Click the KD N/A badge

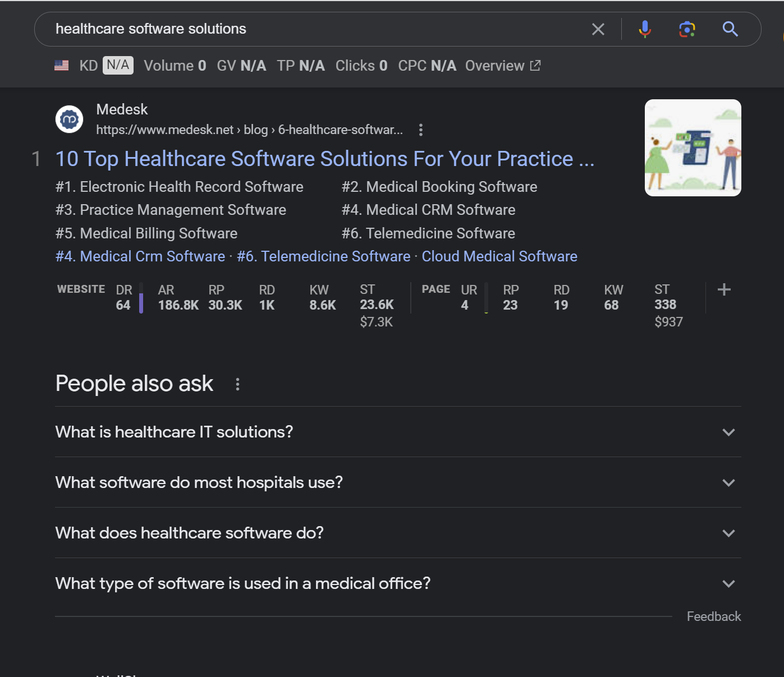click(x=118, y=65)
